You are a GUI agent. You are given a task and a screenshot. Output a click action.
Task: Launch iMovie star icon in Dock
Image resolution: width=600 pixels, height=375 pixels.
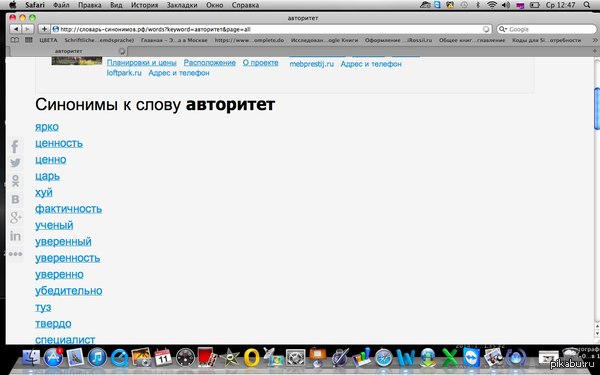click(x=230, y=358)
